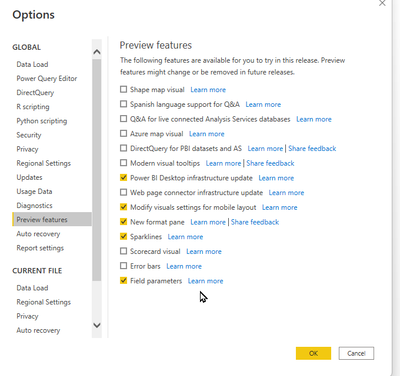The height and width of the screenshot is (376, 400).
Task: Open Current File Regional Settings
Action: tap(44, 302)
